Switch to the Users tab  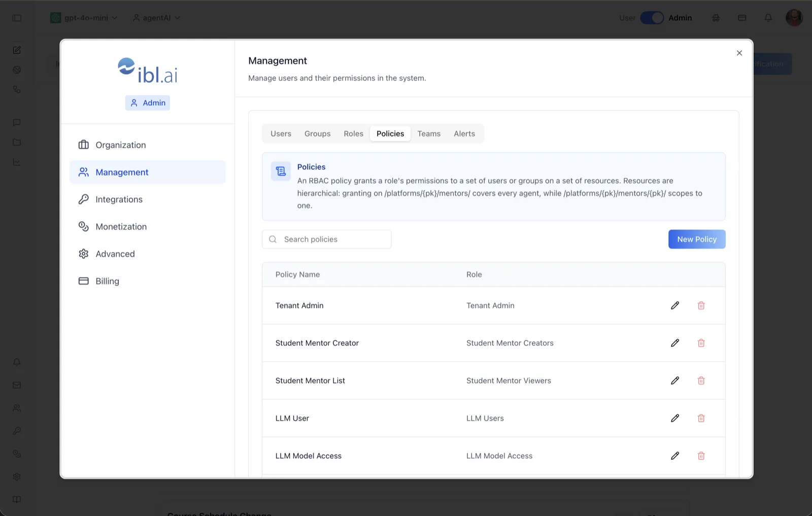[281, 133]
